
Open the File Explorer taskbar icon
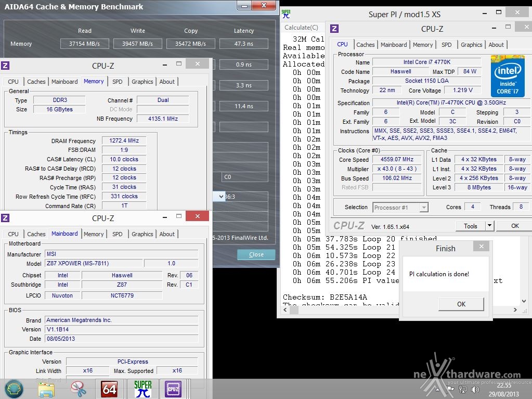(x=46, y=390)
